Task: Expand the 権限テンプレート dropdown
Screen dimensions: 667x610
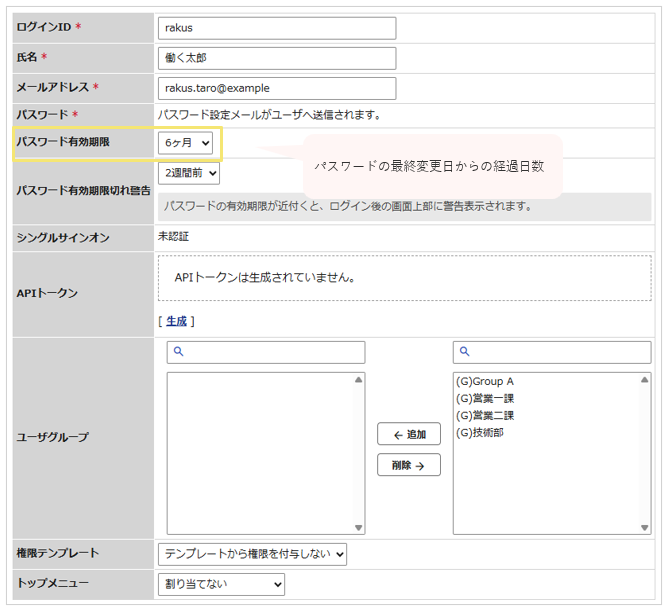Action: (x=252, y=554)
